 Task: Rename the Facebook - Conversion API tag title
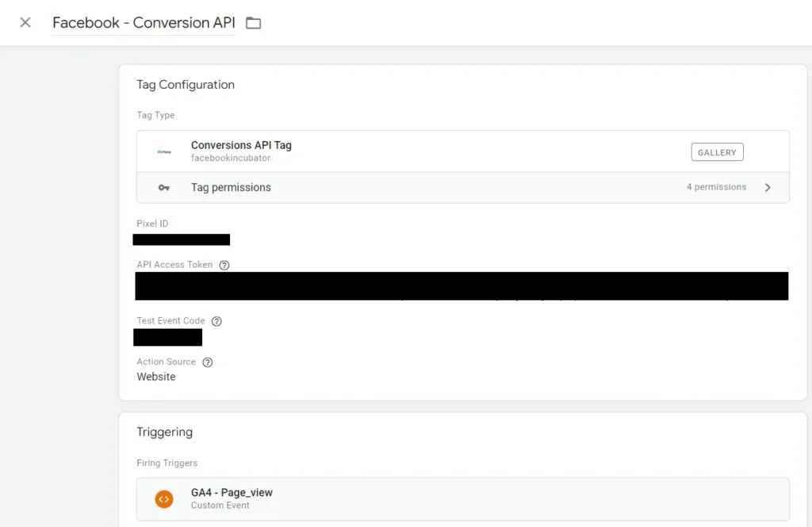click(144, 23)
